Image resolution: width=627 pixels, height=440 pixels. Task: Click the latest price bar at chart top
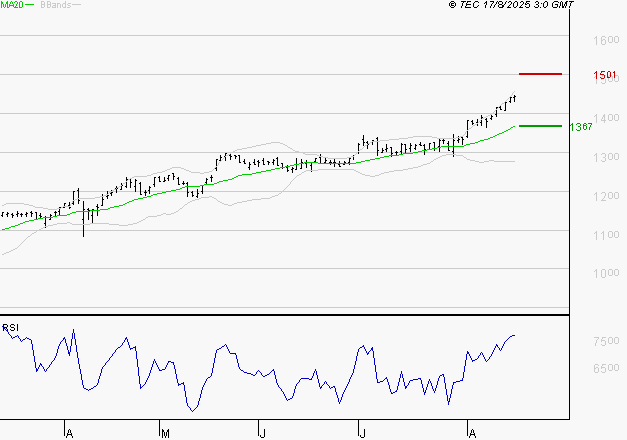[514, 97]
